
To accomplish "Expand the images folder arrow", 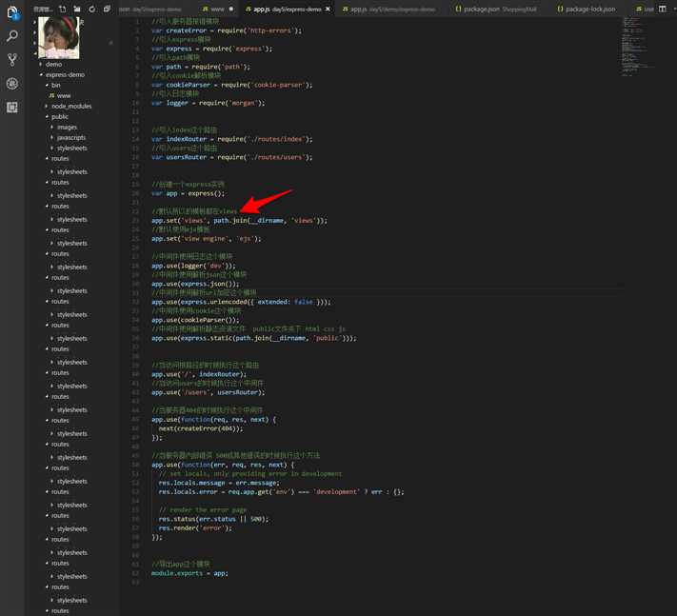I will [x=52, y=127].
